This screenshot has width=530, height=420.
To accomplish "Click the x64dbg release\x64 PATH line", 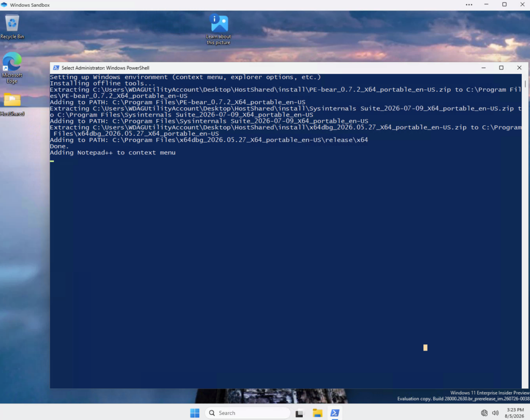I will (x=209, y=140).
